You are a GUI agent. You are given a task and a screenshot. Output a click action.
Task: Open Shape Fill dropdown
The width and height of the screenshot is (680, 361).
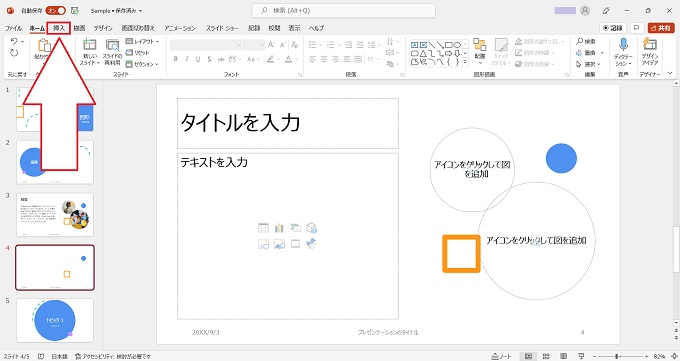539,42
